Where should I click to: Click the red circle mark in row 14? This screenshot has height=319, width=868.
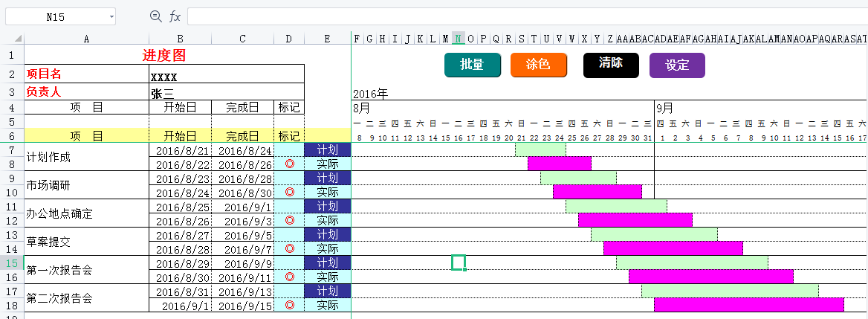click(289, 248)
